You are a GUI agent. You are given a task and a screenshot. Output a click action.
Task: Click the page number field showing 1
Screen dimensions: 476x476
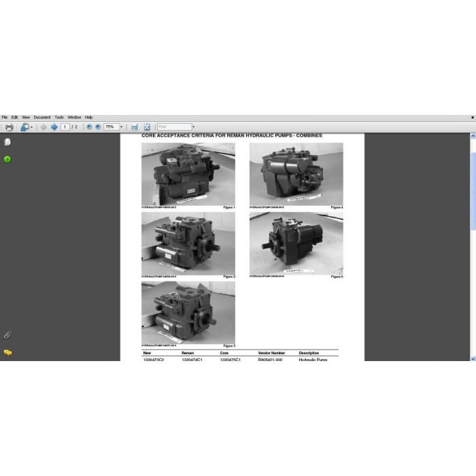point(65,127)
